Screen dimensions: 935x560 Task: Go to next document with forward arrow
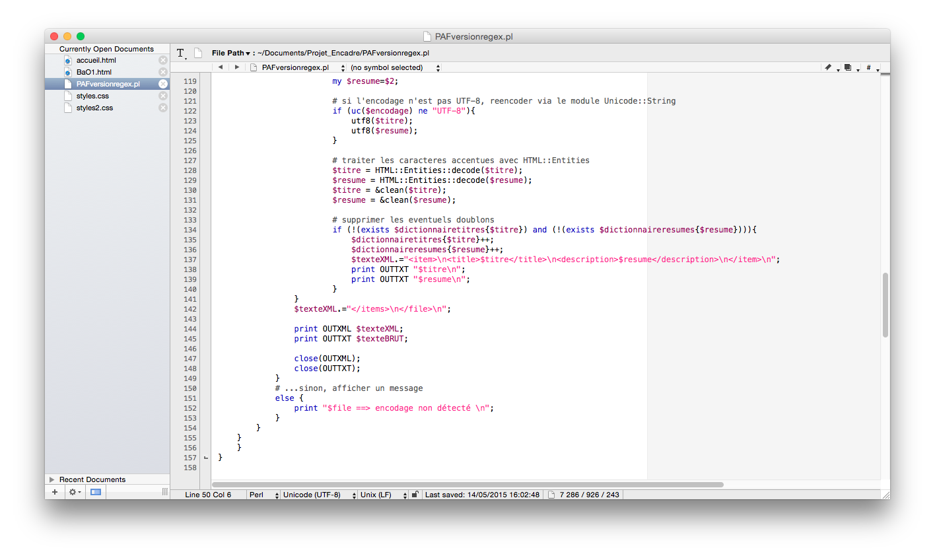pos(237,67)
